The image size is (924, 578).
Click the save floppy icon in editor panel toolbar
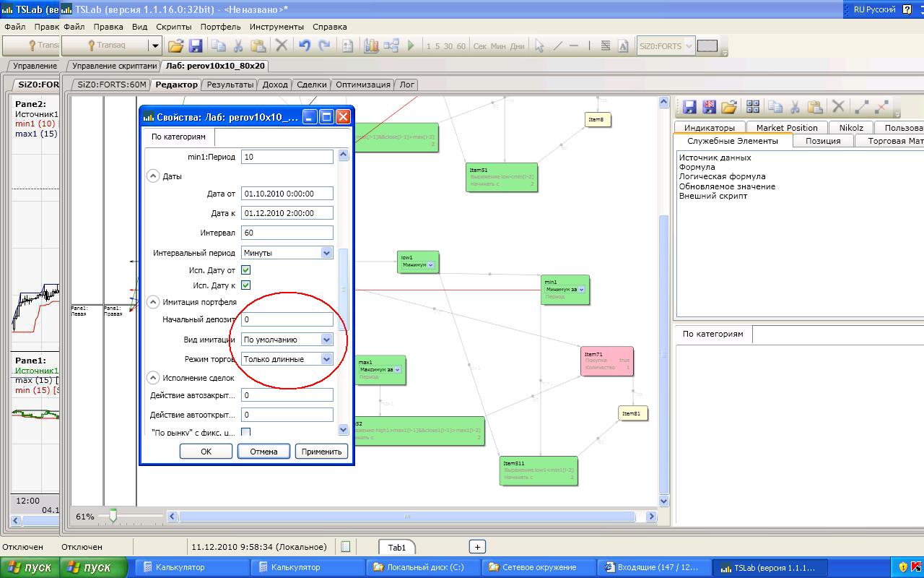(689, 107)
